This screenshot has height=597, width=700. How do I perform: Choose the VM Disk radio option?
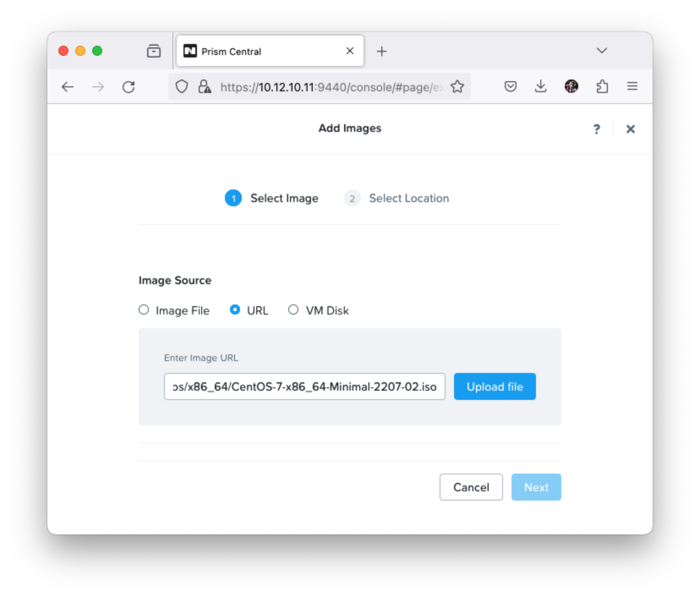(293, 310)
